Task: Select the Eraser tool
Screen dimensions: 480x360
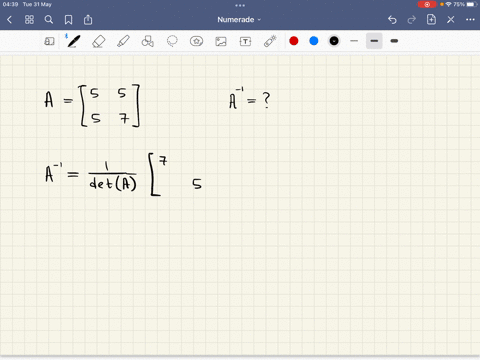Action: tap(98, 41)
